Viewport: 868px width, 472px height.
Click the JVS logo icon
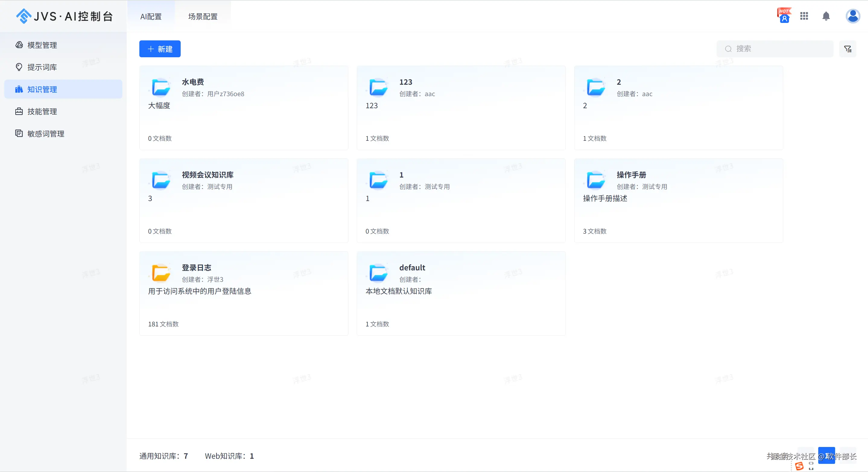click(24, 16)
